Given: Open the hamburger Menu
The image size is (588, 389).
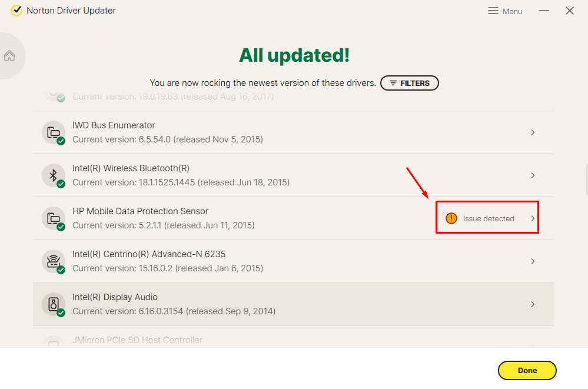Looking at the screenshot, I should [505, 11].
